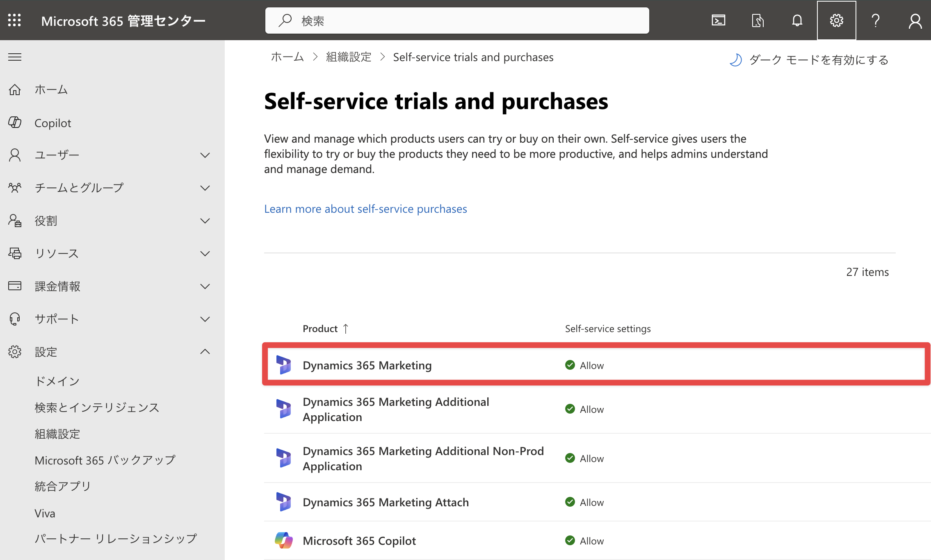Click the チームとグループ people icon
Screen dimensions: 931x560
click(x=15, y=188)
